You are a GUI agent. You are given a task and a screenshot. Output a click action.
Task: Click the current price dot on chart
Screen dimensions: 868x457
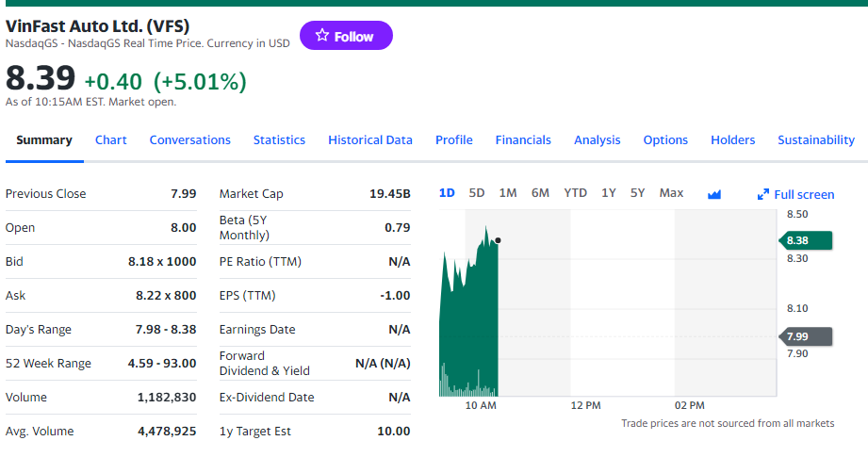[498, 240]
